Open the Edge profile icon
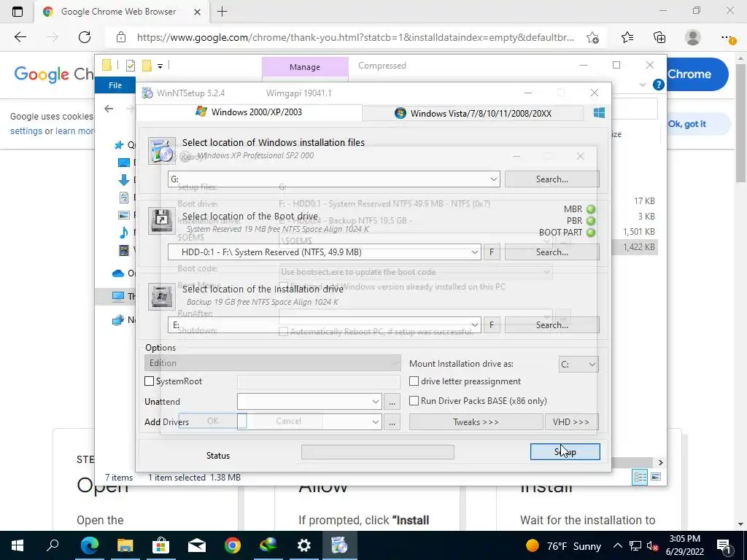Viewport: 747px width, 560px height. (692, 37)
